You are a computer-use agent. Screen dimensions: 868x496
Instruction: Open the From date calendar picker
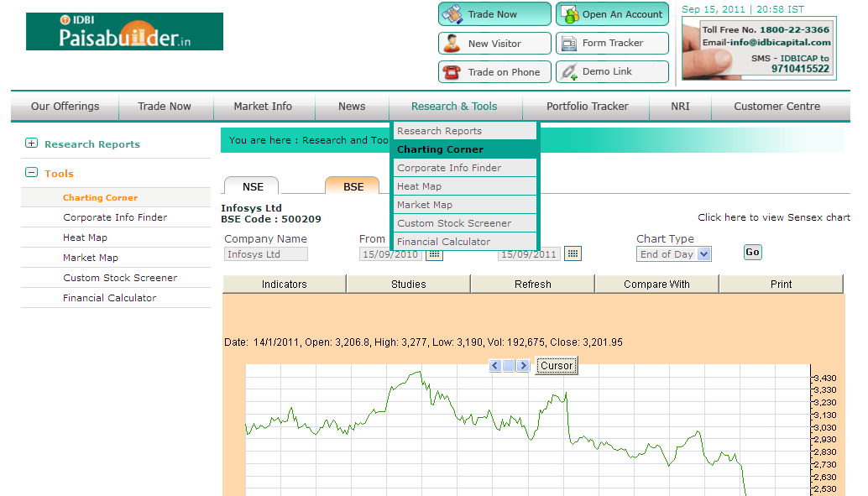pyautogui.click(x=434, y=253)
